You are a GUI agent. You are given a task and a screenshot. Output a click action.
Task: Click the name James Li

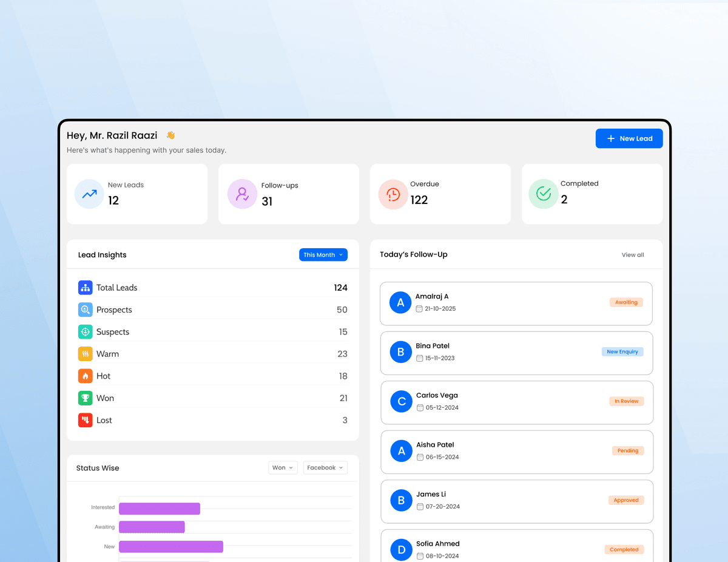click(431, 494)
